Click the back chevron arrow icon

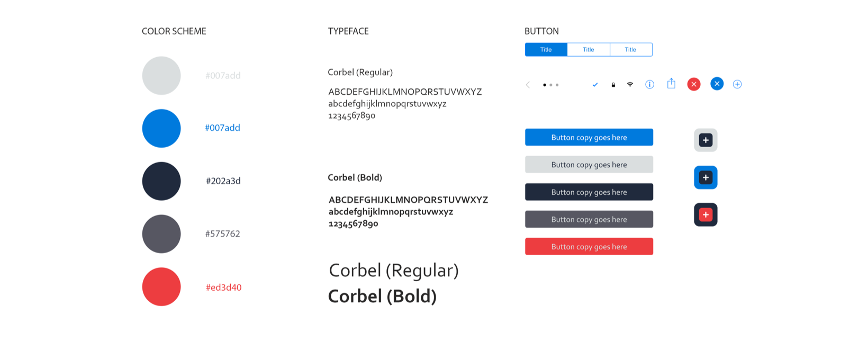point(528,85)
